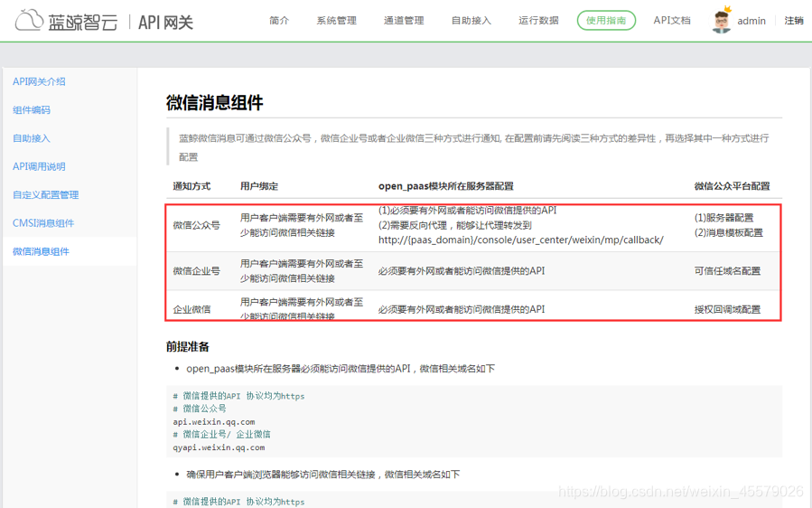
Task: Click the 前提准备 section heading
Action: (x=188, y=346)
